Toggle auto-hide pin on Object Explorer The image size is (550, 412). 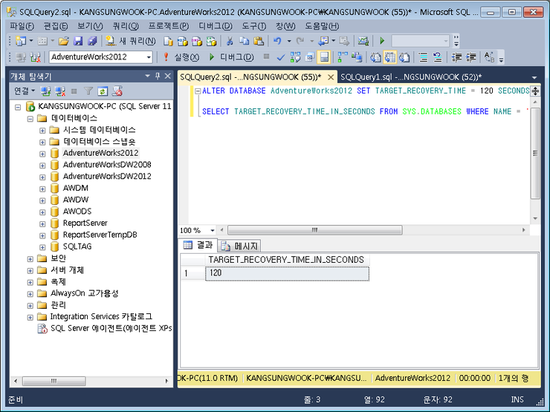(x=157, y=76)
